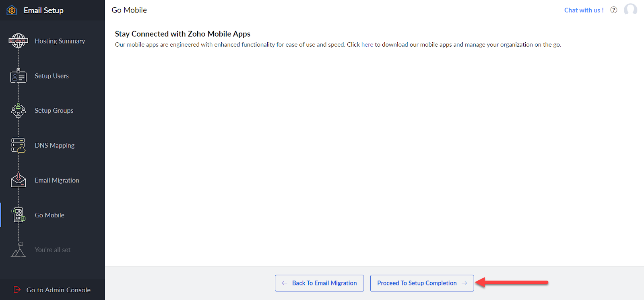Click the Hosting Summary globe icon
644x300 pixels.
(18, 41)
